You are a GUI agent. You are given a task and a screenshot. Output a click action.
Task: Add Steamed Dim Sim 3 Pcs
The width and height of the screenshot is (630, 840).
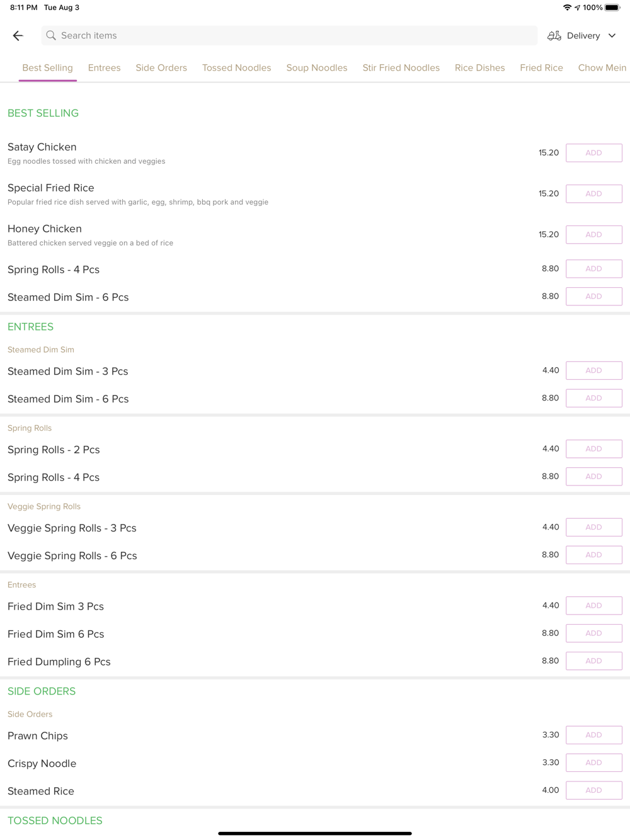[593, 371]
